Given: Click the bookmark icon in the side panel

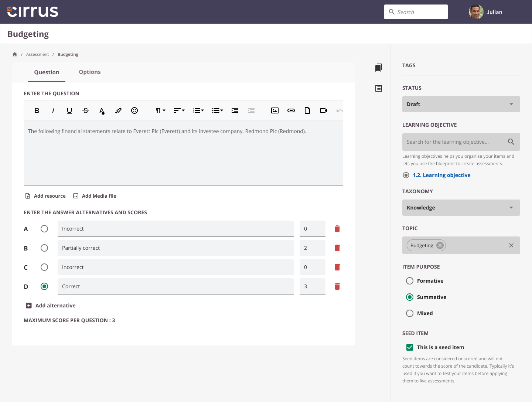Looking at the screenshot, I should pyautogui.click(x=378, y=68).
